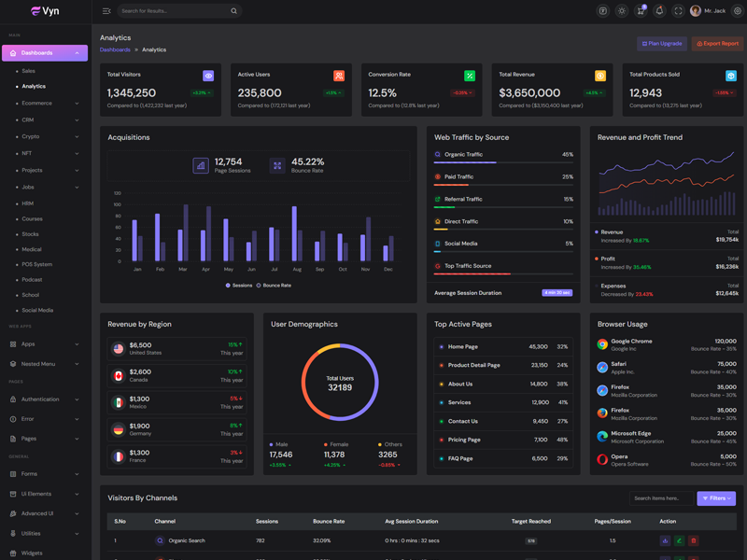Open the shopping cart icon
Screen dimensions: 747x560
click(641, 11)
